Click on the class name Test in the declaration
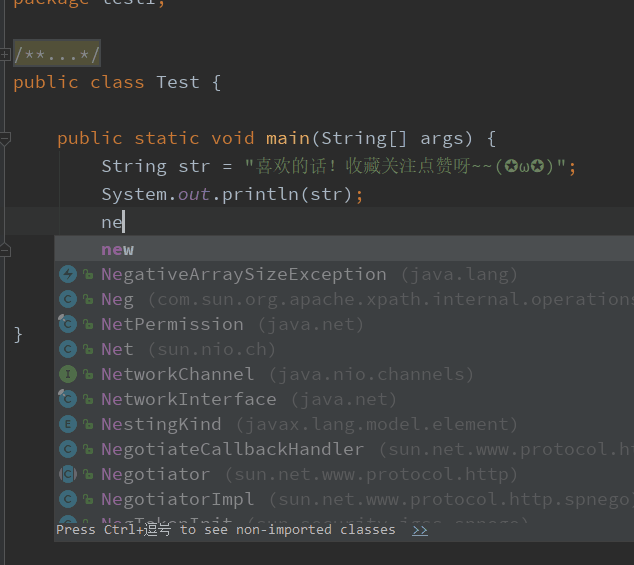Viewport: 634px width, 565px height. coord(177,82)
